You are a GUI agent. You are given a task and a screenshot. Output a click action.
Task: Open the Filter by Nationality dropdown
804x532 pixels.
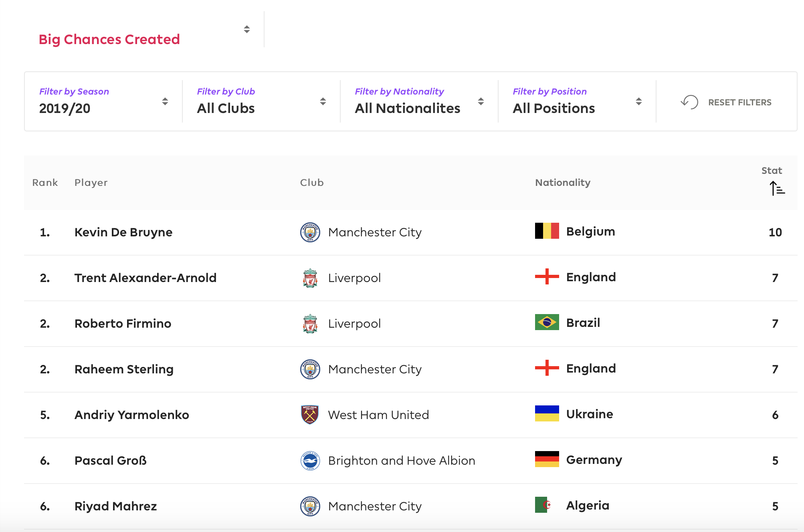coord(419,101)
